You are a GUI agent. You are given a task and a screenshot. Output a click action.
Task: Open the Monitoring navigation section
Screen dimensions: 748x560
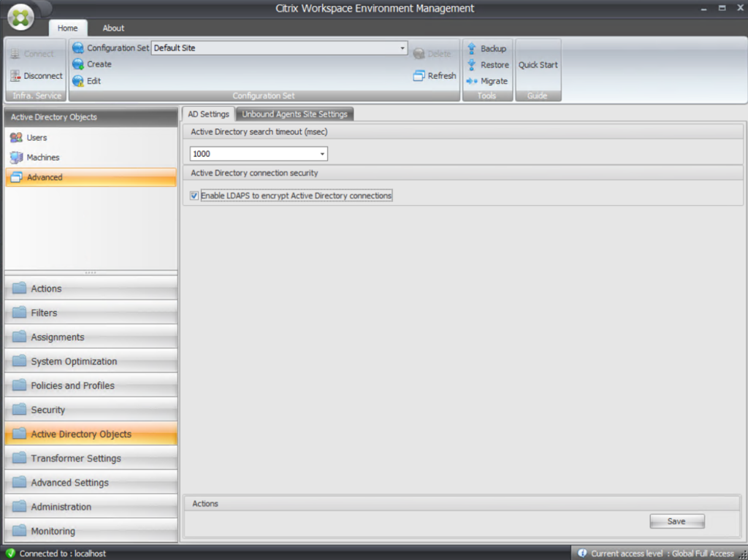click(91, 530)
